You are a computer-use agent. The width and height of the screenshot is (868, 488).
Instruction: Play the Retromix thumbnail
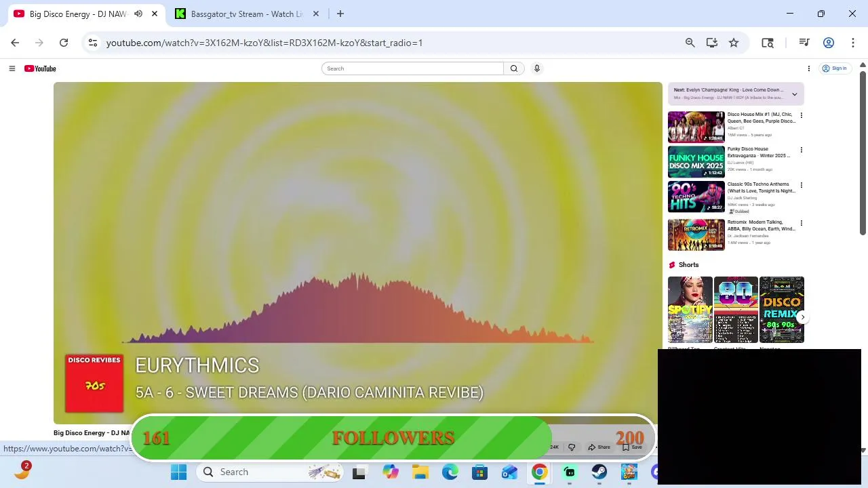click(696, 235)
